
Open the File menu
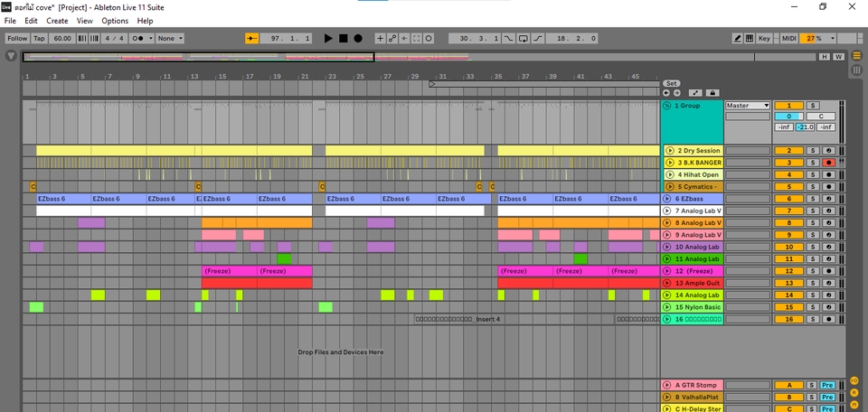click(x=10, y=21)
